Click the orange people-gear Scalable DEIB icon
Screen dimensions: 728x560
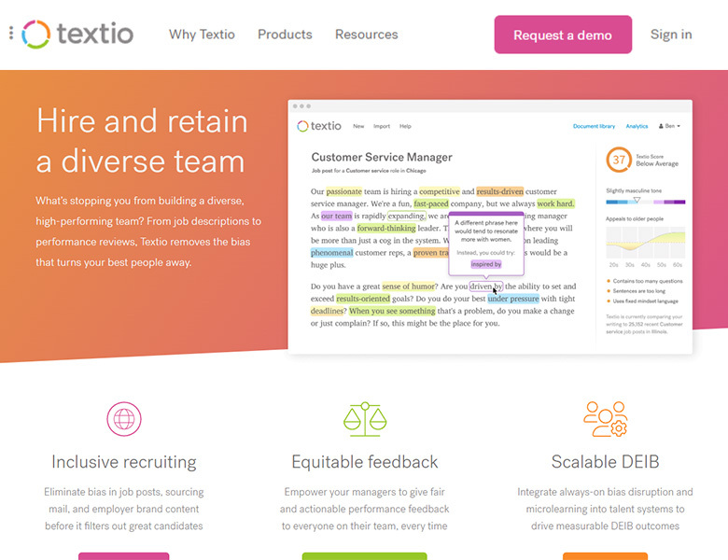[x=606, y=419]
